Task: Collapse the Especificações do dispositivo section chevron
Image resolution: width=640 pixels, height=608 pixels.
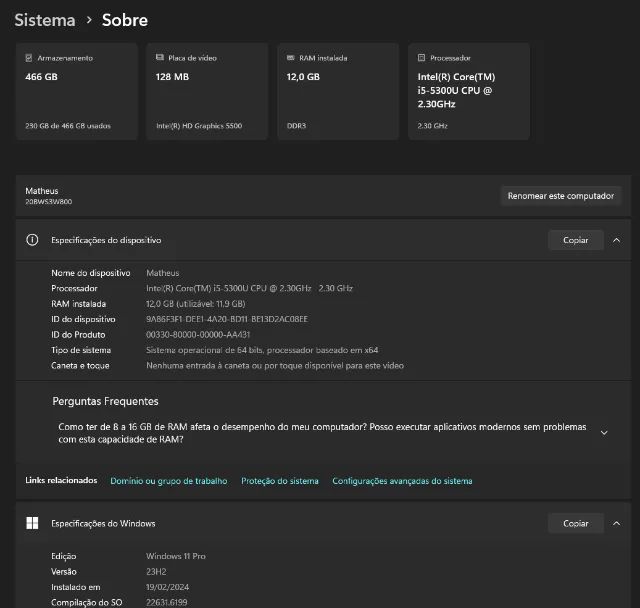Action: click(616, 240)
